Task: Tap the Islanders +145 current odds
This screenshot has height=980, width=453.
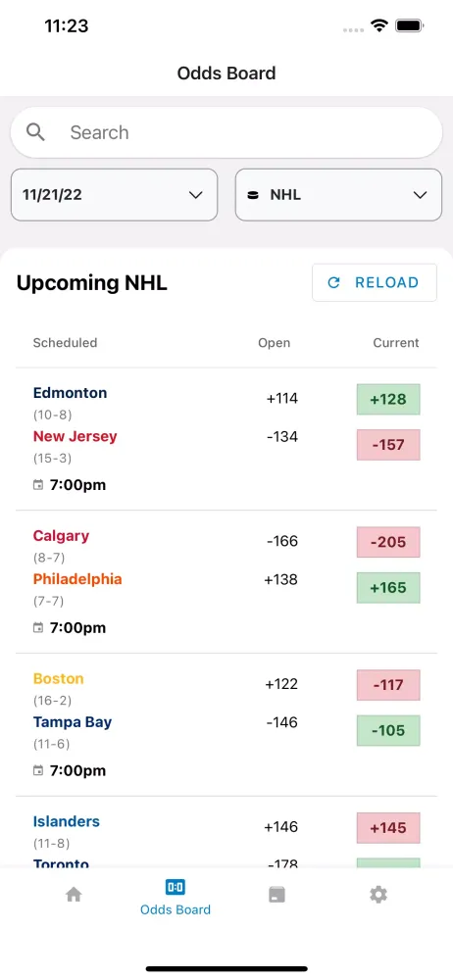Action: click(388, 827)
